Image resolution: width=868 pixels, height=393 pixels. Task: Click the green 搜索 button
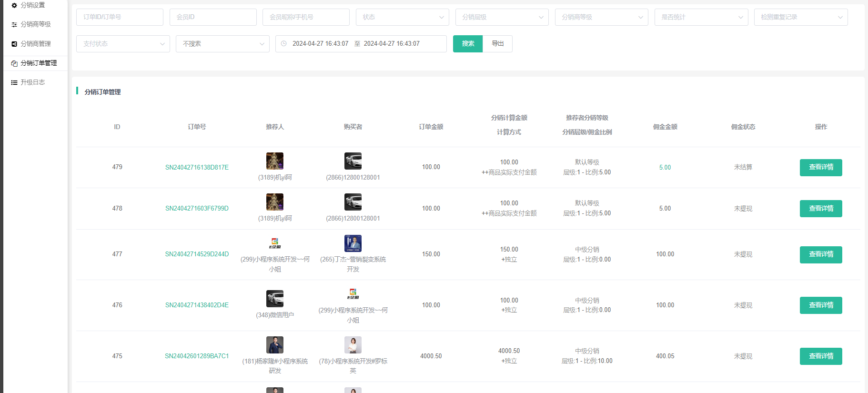click(x=468, y=44)
